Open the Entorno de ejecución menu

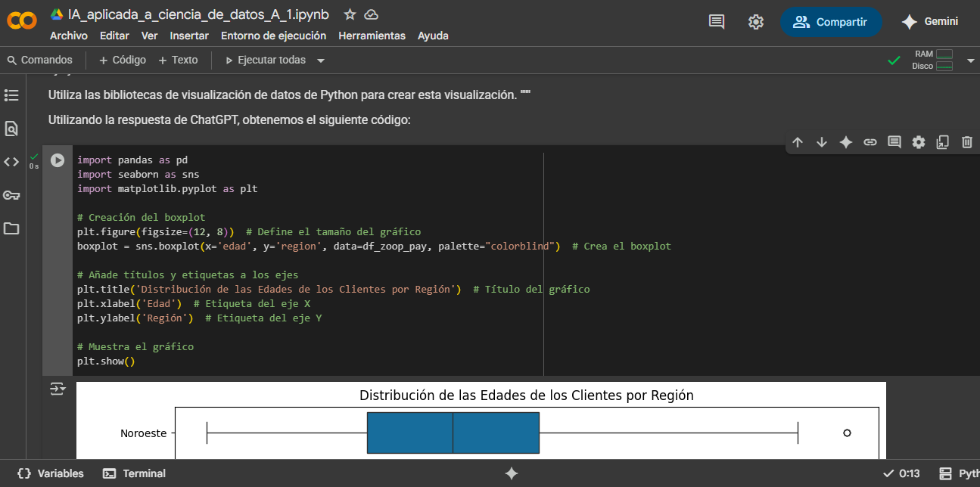tap(274, 36)
